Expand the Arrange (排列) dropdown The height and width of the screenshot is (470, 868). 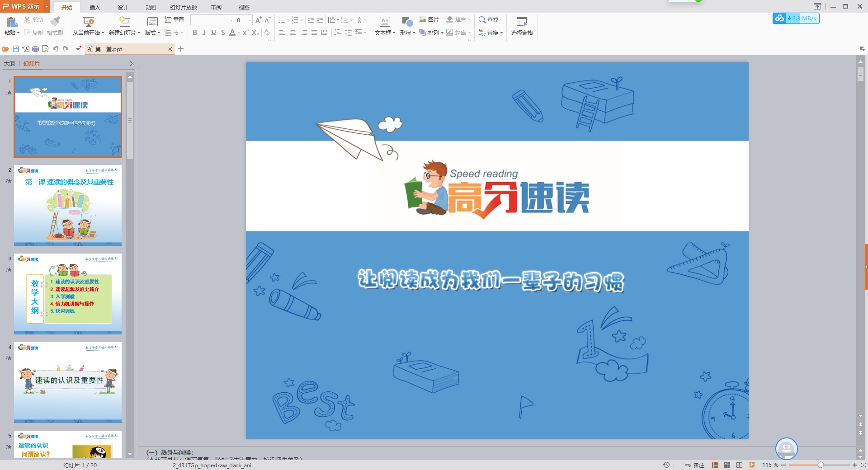(442, 33)
